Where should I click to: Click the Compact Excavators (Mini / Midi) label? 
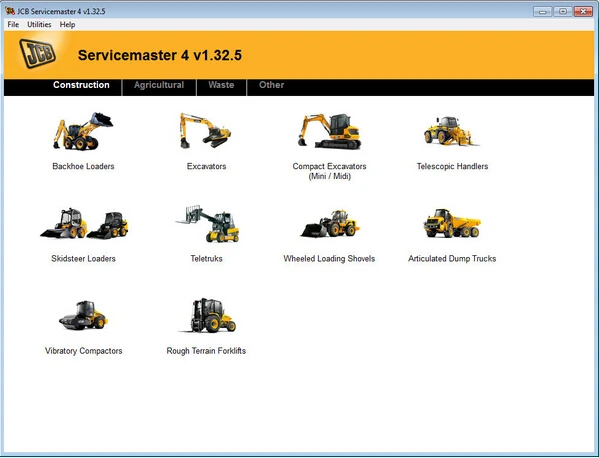(329, 171)
